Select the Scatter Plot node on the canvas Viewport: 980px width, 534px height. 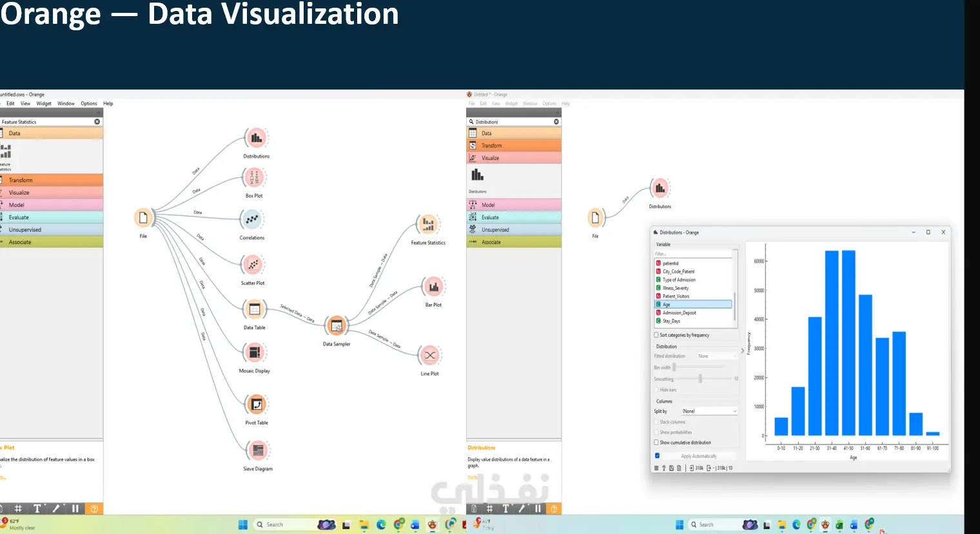[253, 264]
